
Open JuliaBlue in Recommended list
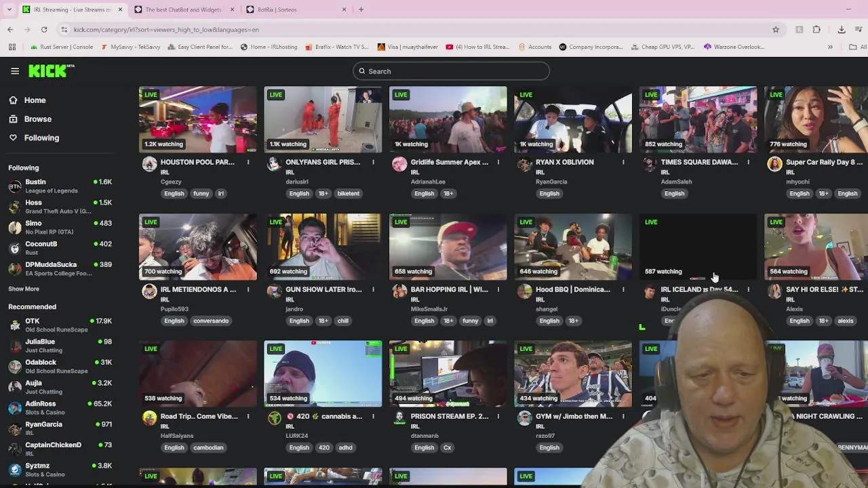pos(60,346)
